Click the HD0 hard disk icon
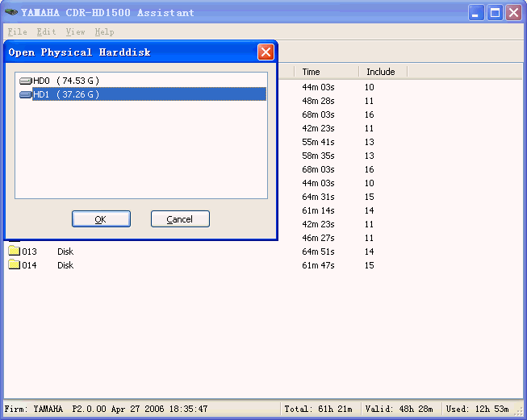This screenshot has width=527, height=420. tap(26, 81)
